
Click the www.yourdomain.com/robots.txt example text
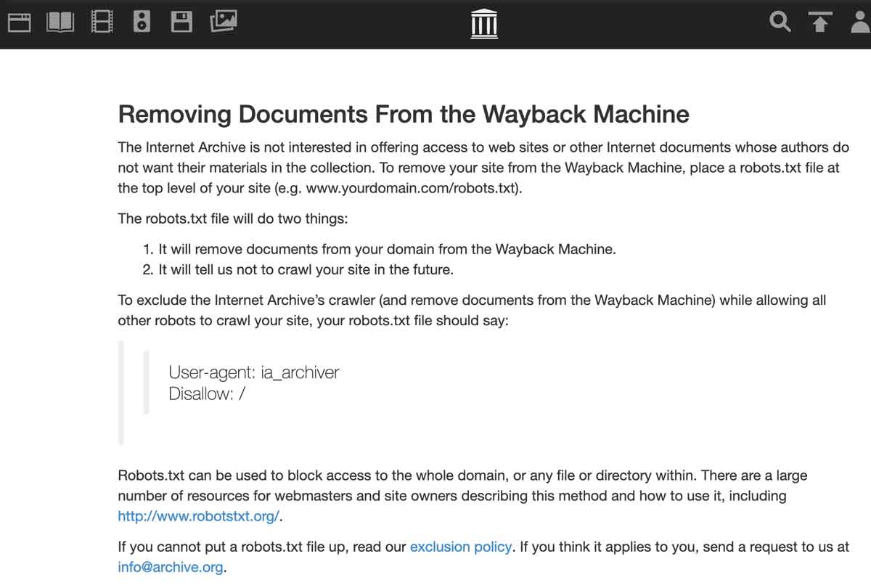point(412,188)
